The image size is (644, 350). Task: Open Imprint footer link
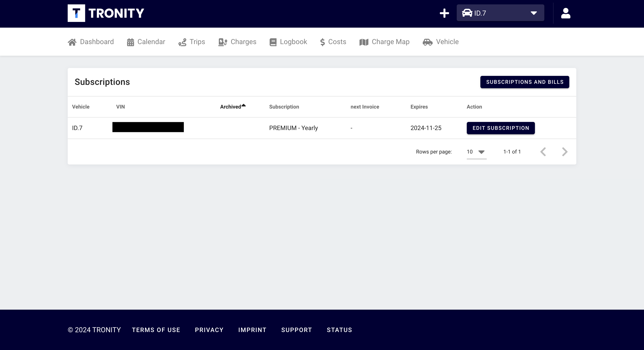[x=252, y=330]
